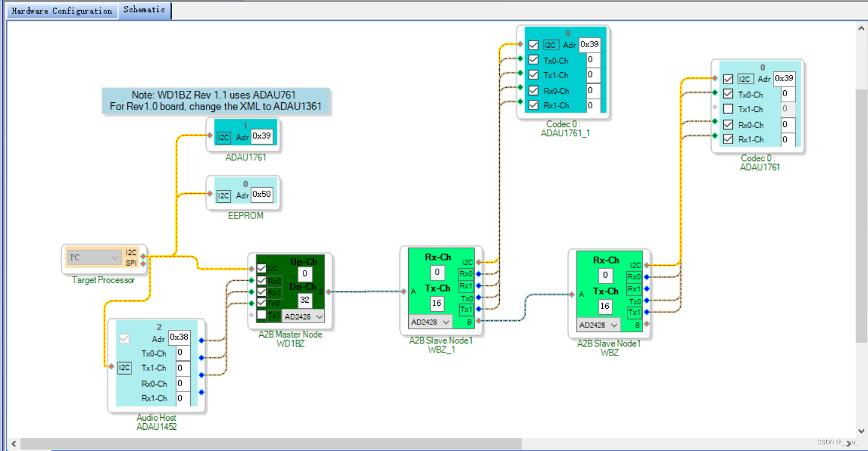868x451 pixels.
Task: Toggle the I2C checkbox in A2B Master Node
Action: point(261,268)
